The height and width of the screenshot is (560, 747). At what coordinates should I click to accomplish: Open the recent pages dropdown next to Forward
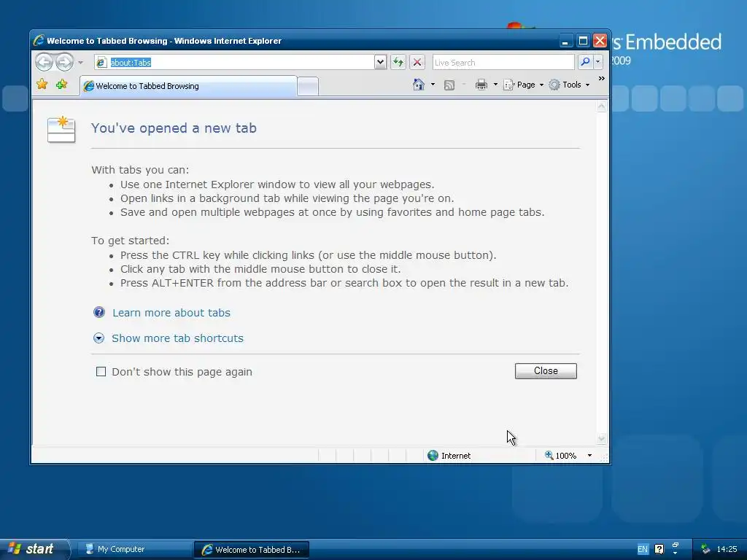click(x=80, y=63)
